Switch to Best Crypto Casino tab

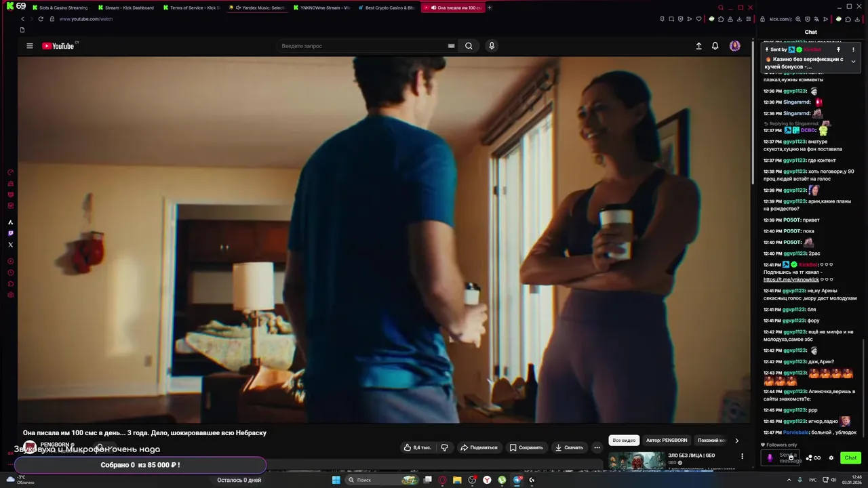pyautogui.click(x=386, y=7)
